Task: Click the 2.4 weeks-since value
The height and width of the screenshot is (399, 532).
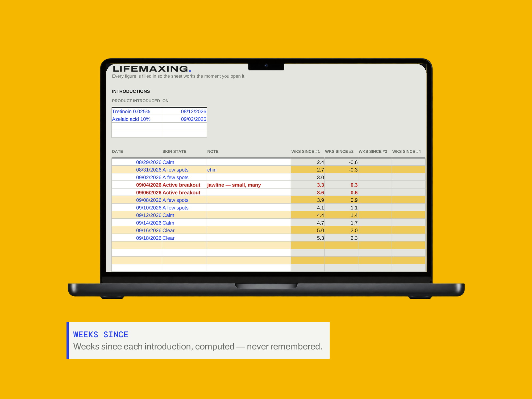Action: pos(308,162)
